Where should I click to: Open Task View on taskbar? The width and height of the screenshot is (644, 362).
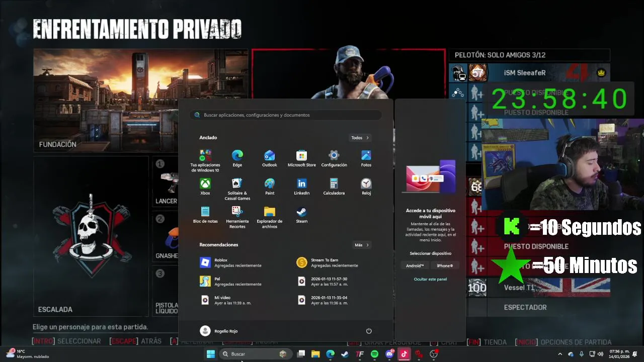click(301, 354)
